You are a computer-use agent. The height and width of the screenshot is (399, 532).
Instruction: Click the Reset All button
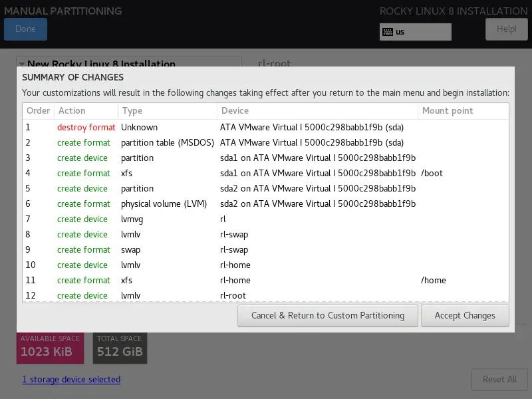point(499,379)
